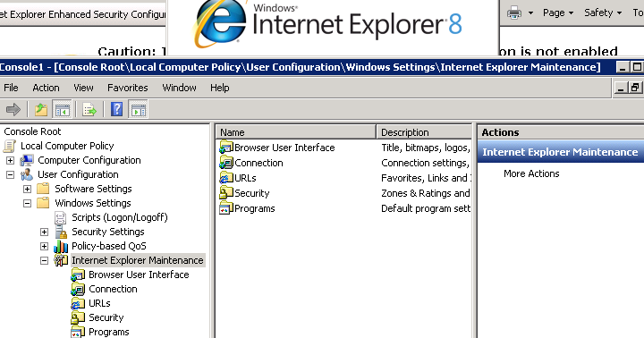
Task: Sort list by the Name column header
Action: pos(296,132)
